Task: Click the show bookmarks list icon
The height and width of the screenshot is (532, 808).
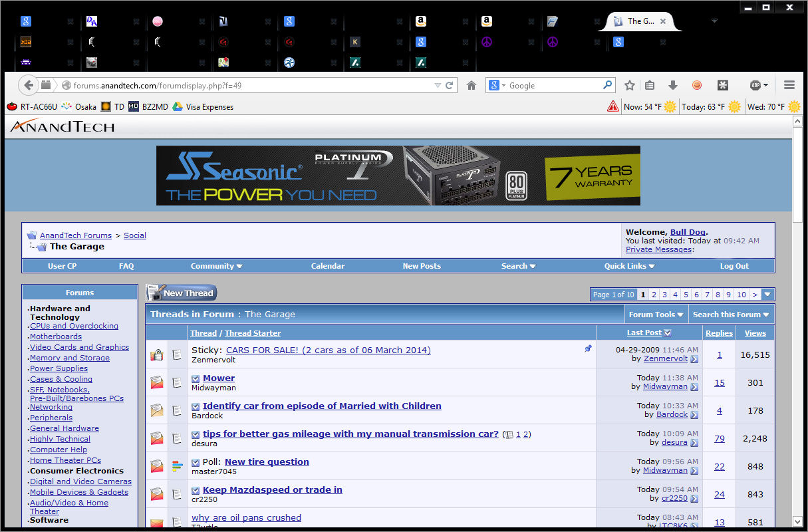Action: pyautogui.click(x=650, y=85)
